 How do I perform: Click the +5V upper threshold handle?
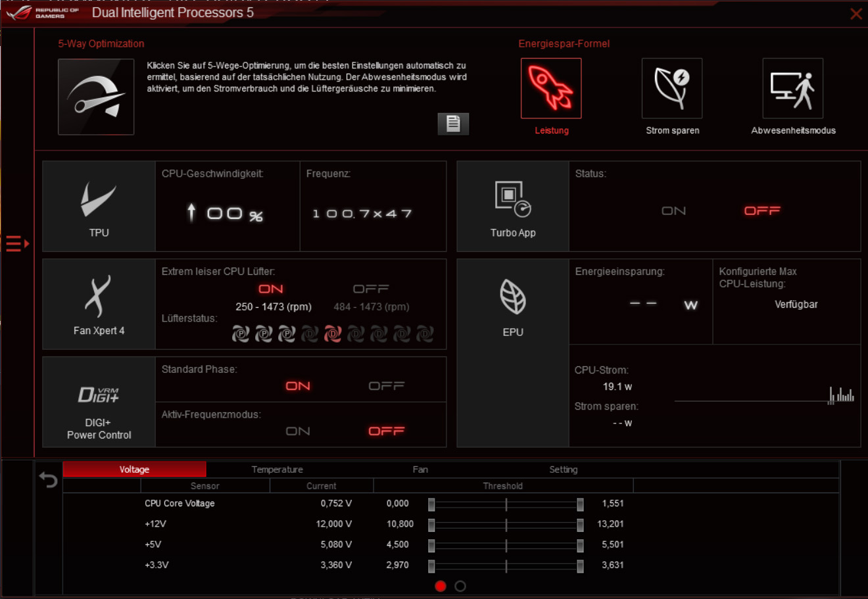(580, 546)
